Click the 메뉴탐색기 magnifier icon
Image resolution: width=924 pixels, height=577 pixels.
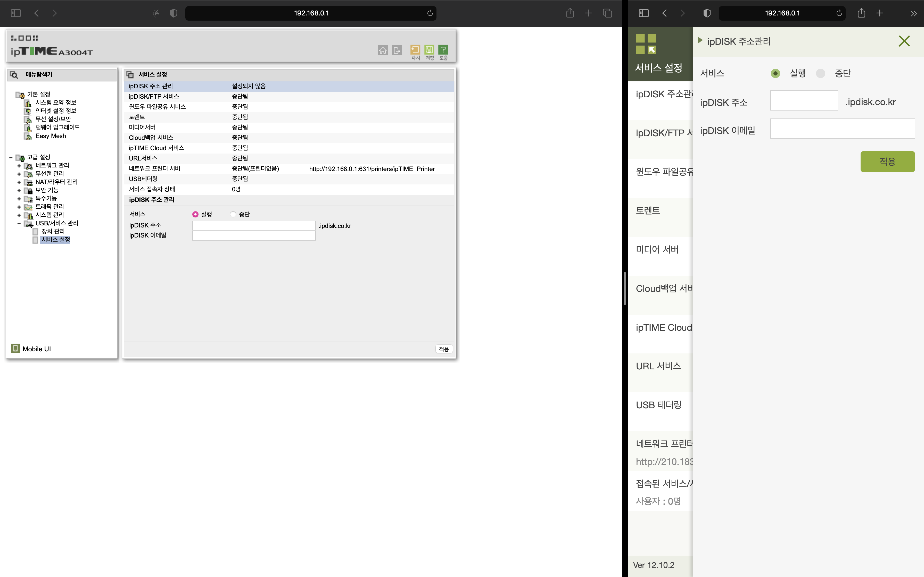14,74
